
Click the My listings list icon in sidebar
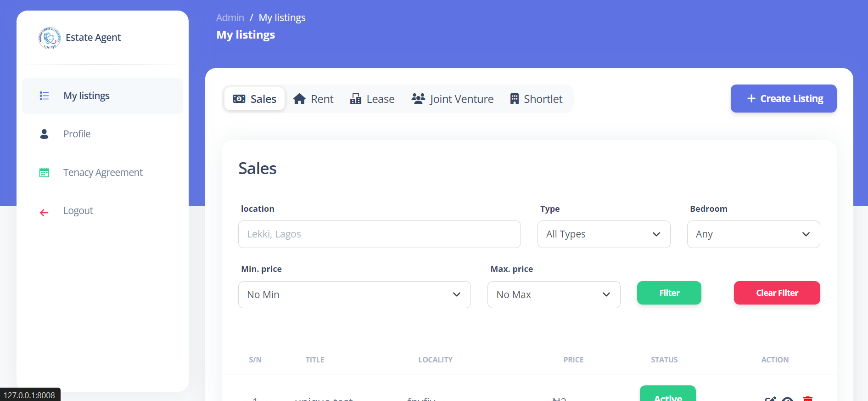point(44,96)
